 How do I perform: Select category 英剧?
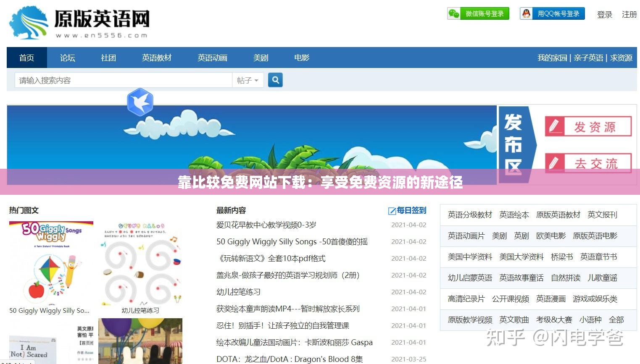521,236
